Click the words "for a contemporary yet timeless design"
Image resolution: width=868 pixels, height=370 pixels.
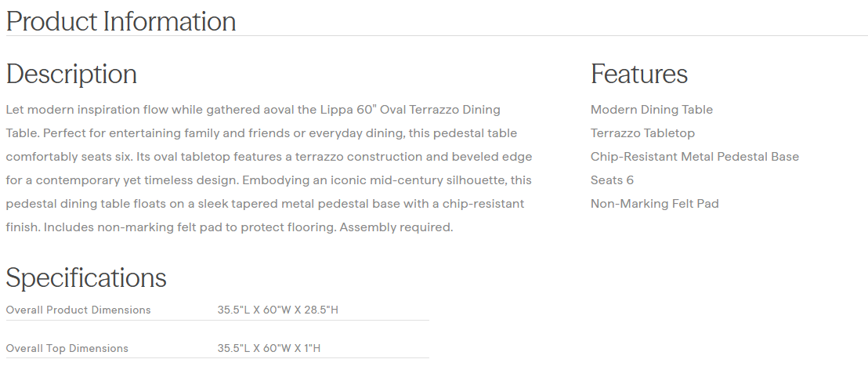tap(121, 180)
